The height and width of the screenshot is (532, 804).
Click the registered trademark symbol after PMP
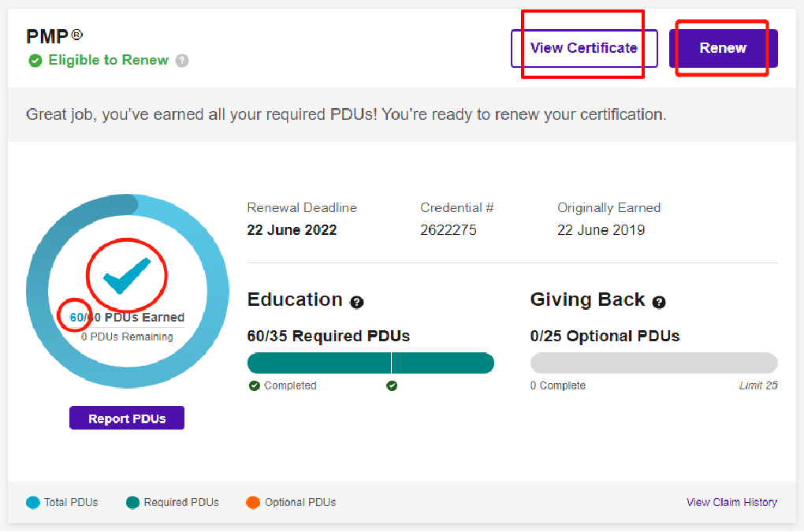point(77,35)
